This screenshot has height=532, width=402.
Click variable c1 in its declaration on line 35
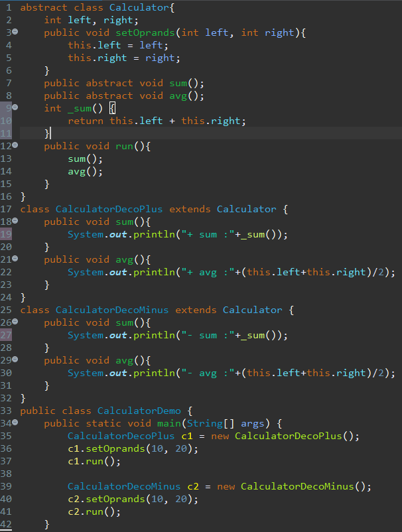coord(187,436)
